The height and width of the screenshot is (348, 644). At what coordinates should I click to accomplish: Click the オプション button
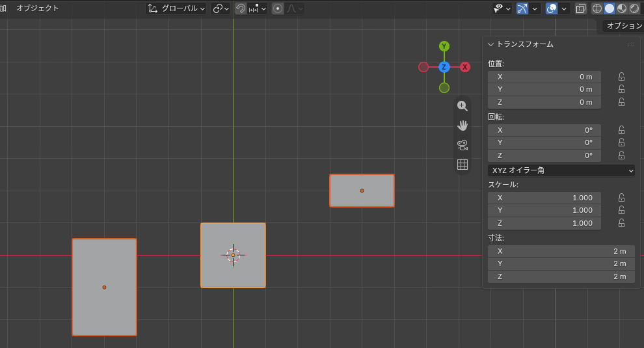tap(623, 26)
